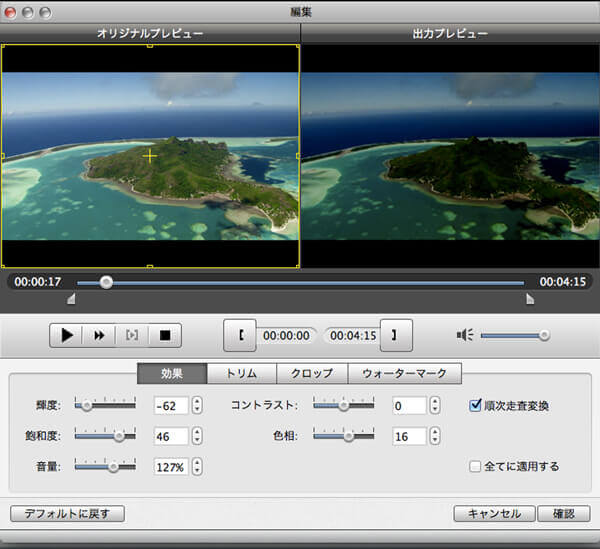Click the 色相 value input field
The image size is (600, 549).
coord(409,436)
